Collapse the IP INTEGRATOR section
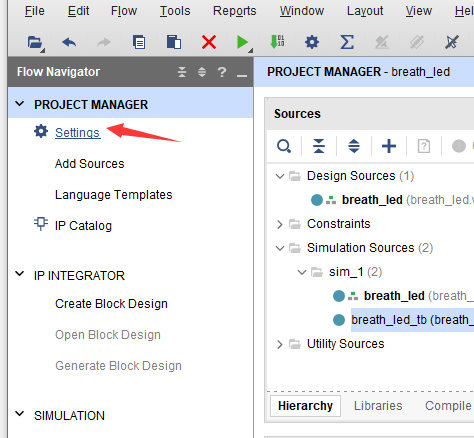Viewport: 474px width, 438px height. coord(20,274)
